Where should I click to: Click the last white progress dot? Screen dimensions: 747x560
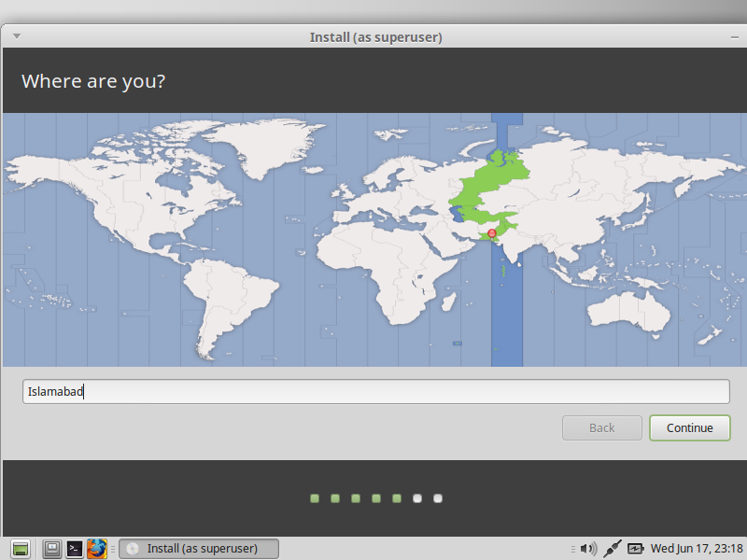(x=438, y=498)
